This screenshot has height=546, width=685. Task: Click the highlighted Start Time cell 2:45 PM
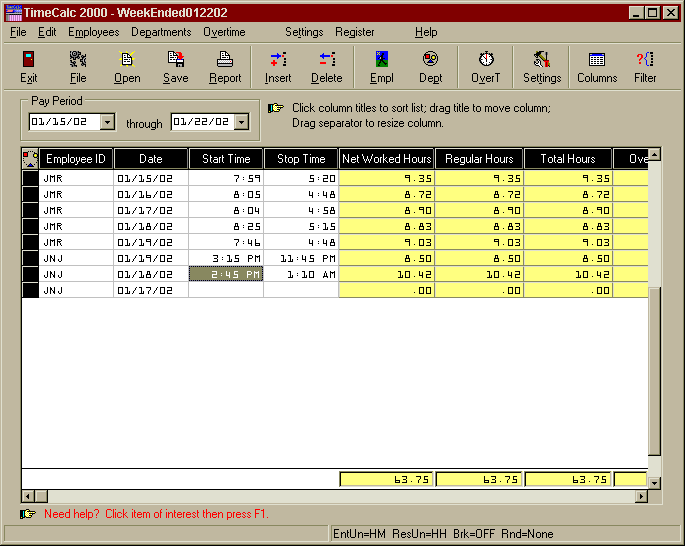coord(226,274)
